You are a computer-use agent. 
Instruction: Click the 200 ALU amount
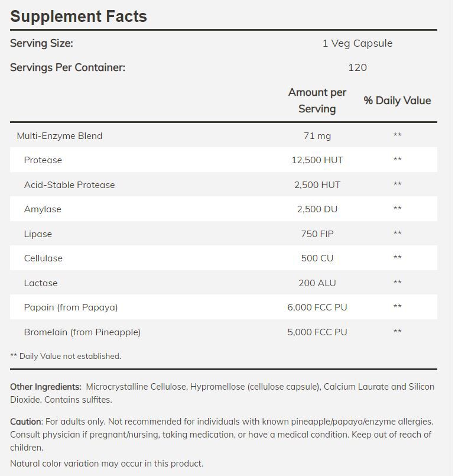tap(317, 283)
